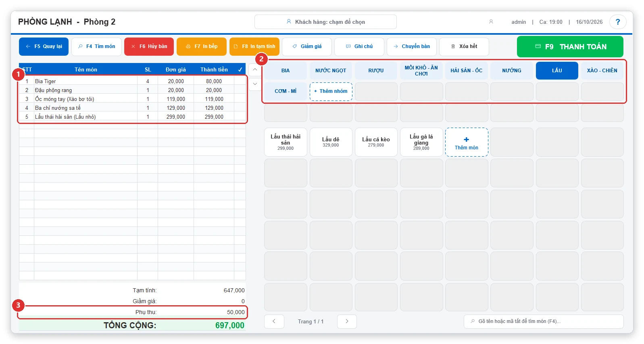Select Ba chỉ nướng sa tế row
This screenshot has height=344, width=644.
(132, 108)
